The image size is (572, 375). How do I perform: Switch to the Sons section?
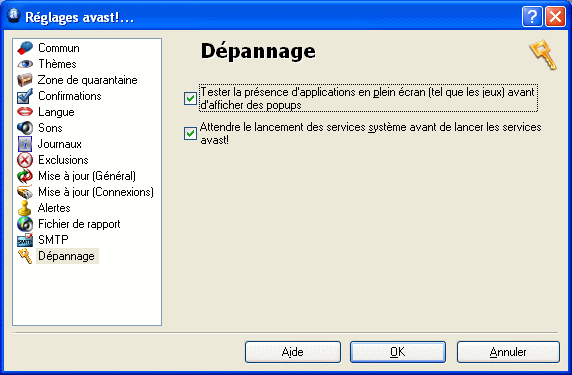[x=50, y=128]
